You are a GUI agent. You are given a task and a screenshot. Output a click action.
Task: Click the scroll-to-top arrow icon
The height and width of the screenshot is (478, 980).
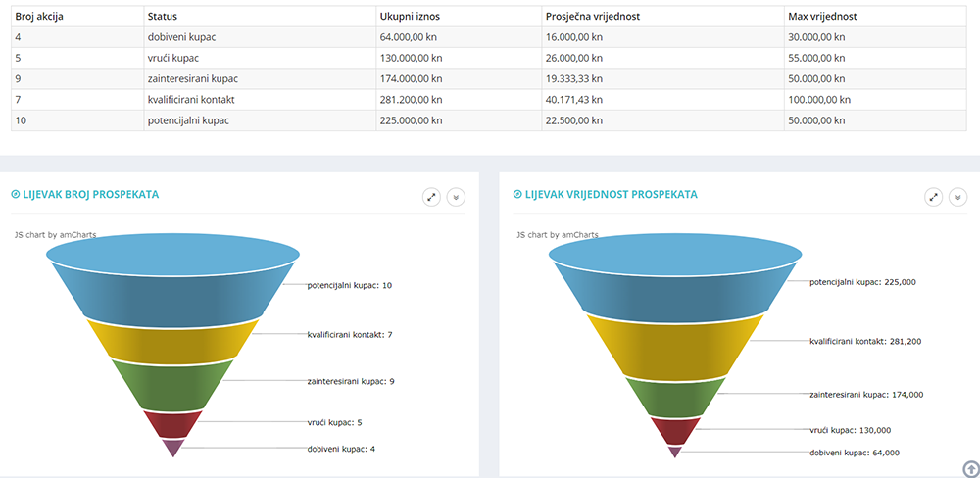pyautogui.click(x=970, y=468)
